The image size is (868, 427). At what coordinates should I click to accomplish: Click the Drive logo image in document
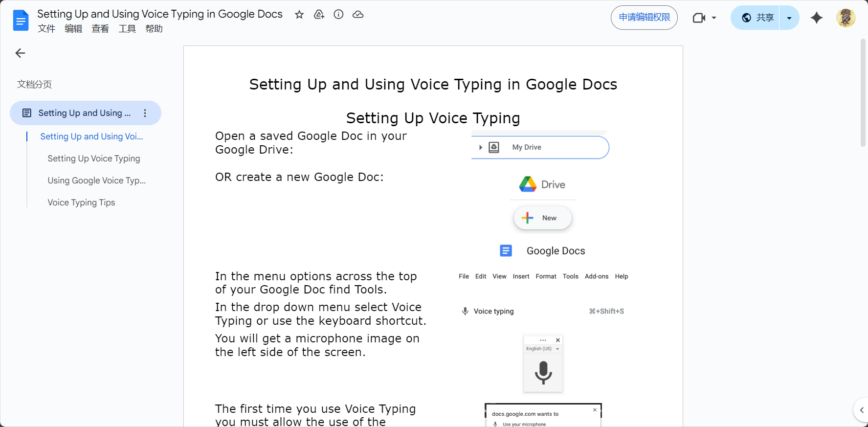point(542,184)
